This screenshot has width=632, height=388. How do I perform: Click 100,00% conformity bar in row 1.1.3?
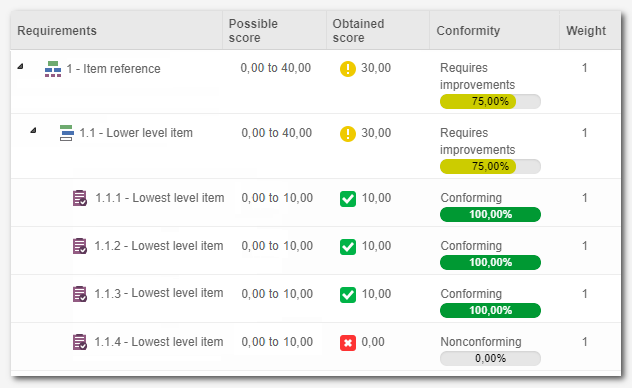point(490,310)
